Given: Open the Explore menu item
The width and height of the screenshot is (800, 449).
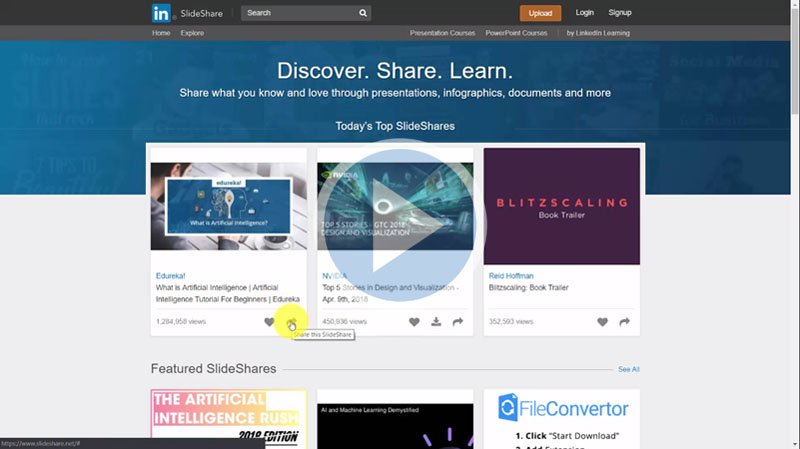Looking at the screenshot, I should tap(192, 33).
